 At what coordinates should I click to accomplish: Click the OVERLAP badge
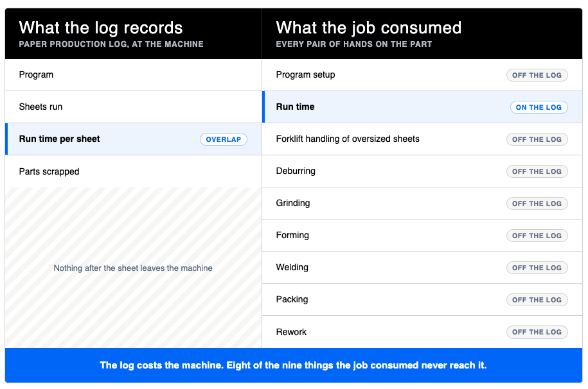[224, 139]
